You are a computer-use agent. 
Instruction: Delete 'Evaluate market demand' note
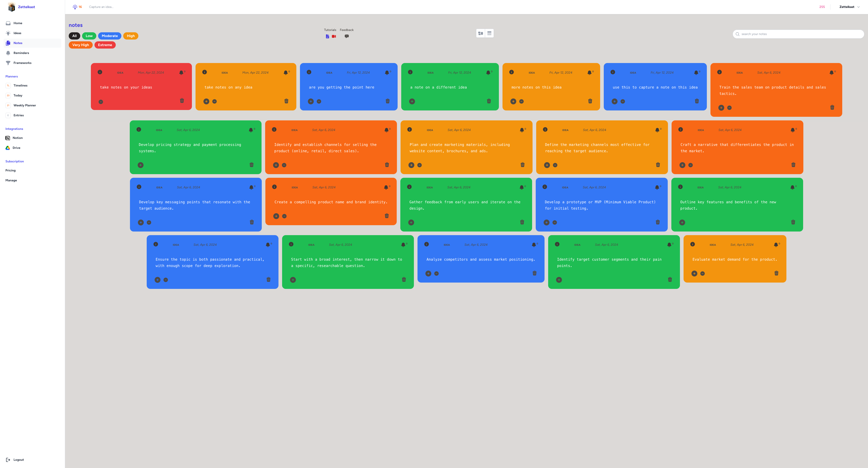(776, 273)
